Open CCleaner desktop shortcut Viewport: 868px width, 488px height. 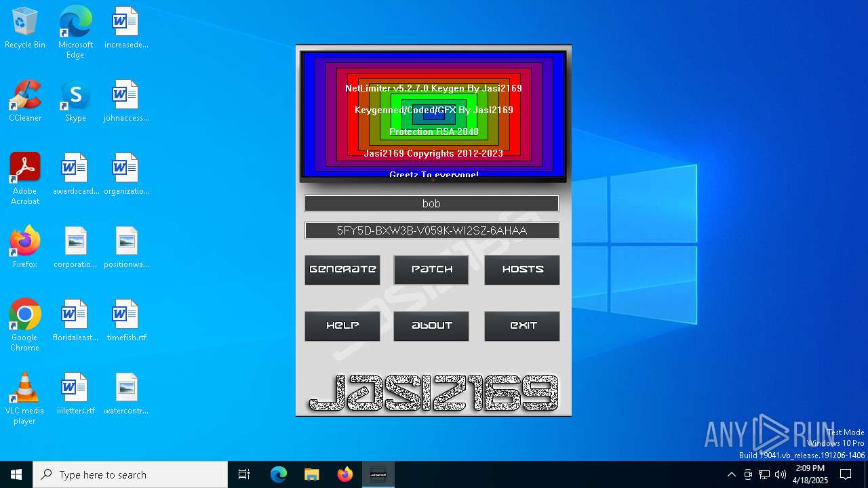(x=25, y=102)
